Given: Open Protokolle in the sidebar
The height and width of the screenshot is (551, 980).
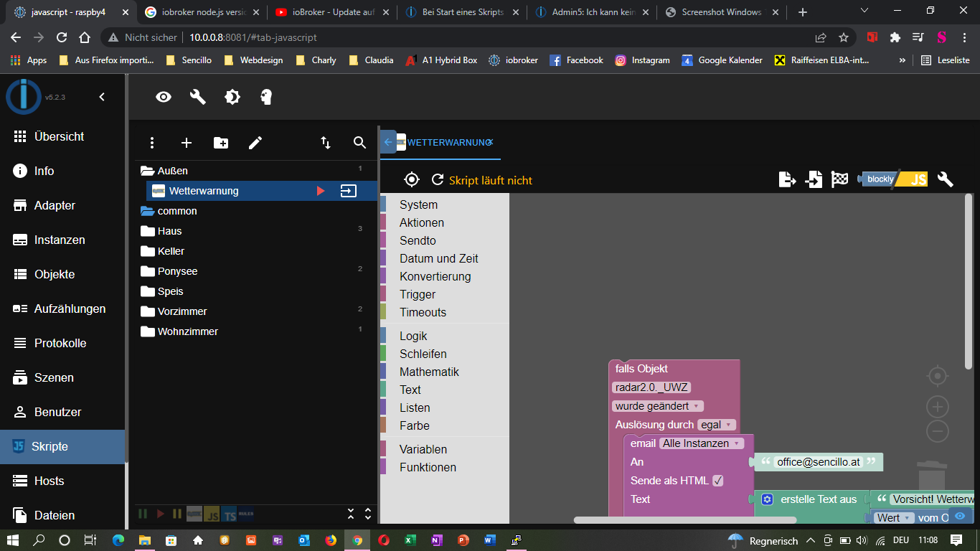Looking at the screenshot, I should click(62, 343).
